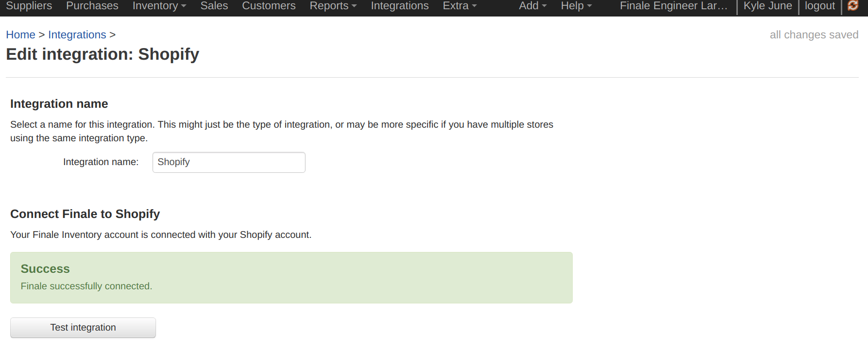Click the 'Edit integration: Shopify' heading
This screenshot has height=351, width=868.
102,54
